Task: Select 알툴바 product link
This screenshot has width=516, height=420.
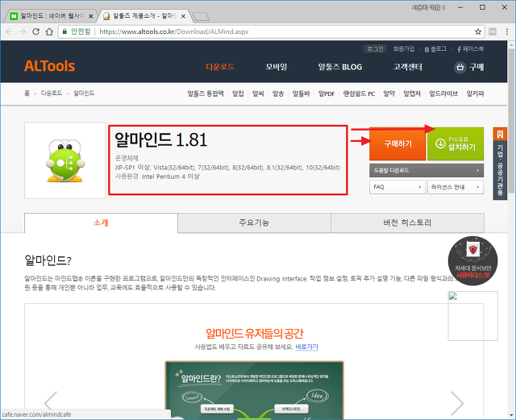Action: coord(301,94)
